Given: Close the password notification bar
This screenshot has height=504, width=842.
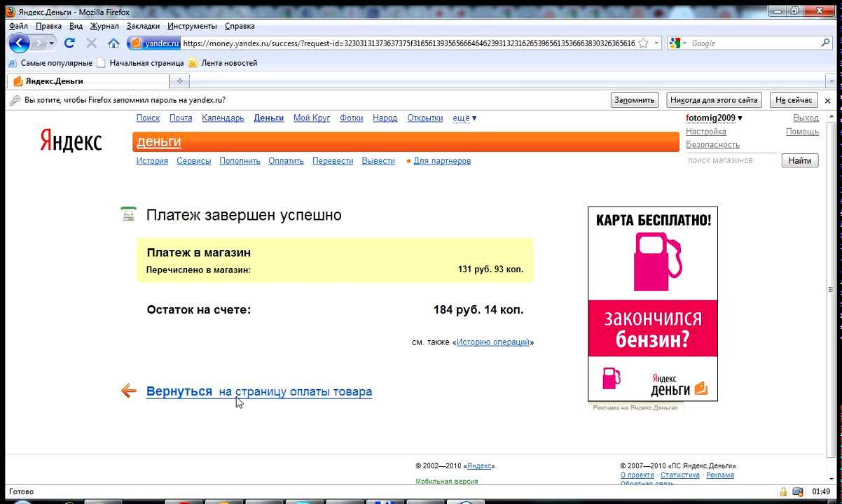Looking at the screenshot, I should coord(827,100).
